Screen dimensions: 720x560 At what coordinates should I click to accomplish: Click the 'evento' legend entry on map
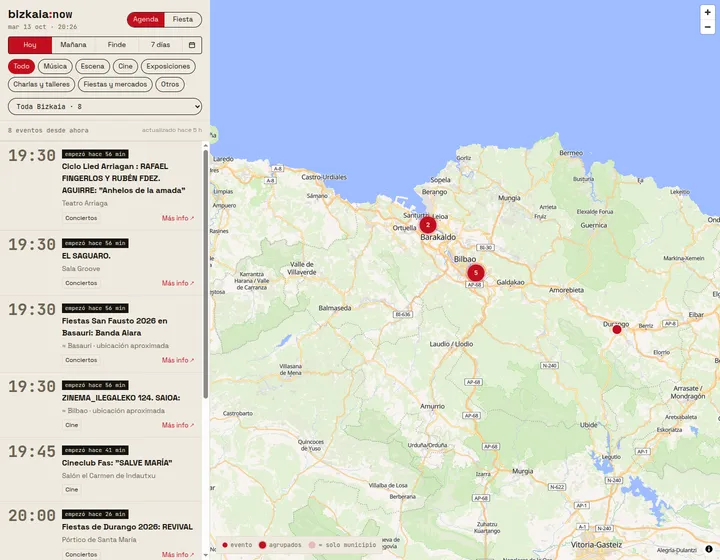(237, 545)
